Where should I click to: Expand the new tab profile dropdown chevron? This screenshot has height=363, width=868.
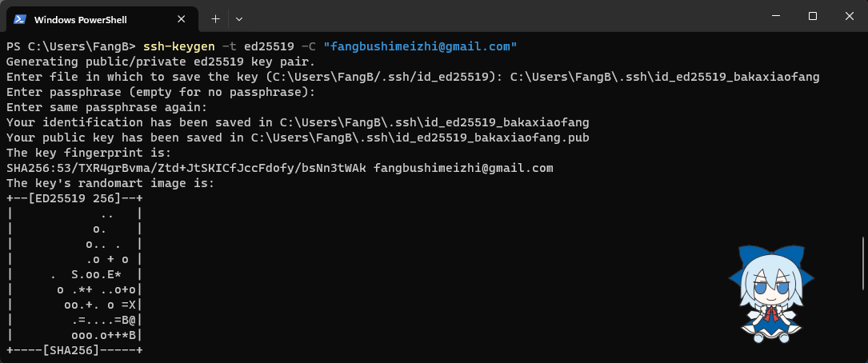click(x=239, y=18)
